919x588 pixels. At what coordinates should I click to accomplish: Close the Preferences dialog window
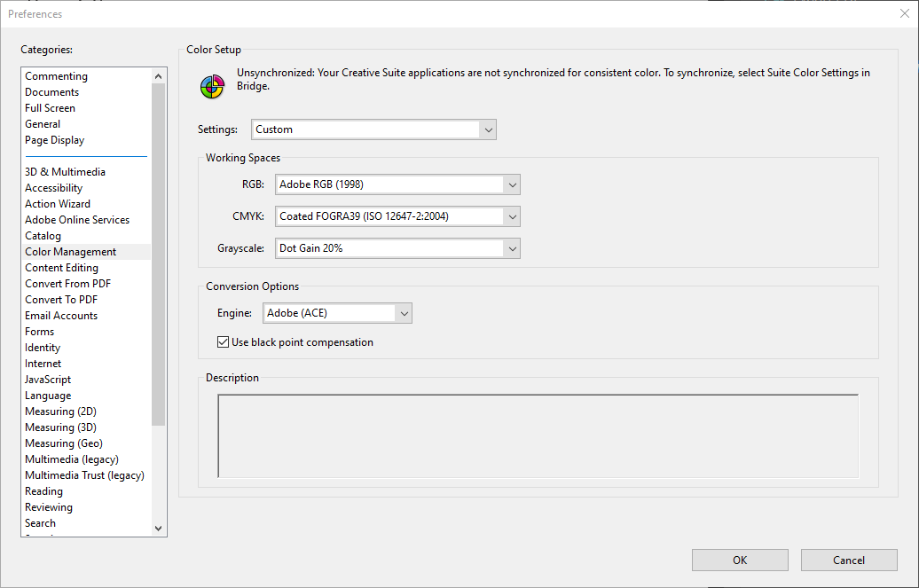tap(904, 13)
